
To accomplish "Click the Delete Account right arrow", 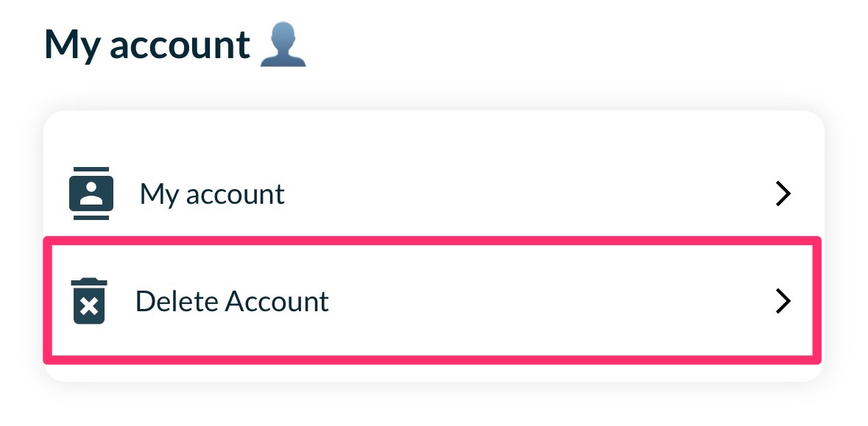I will pyautogui.click(x=783, y=302).
